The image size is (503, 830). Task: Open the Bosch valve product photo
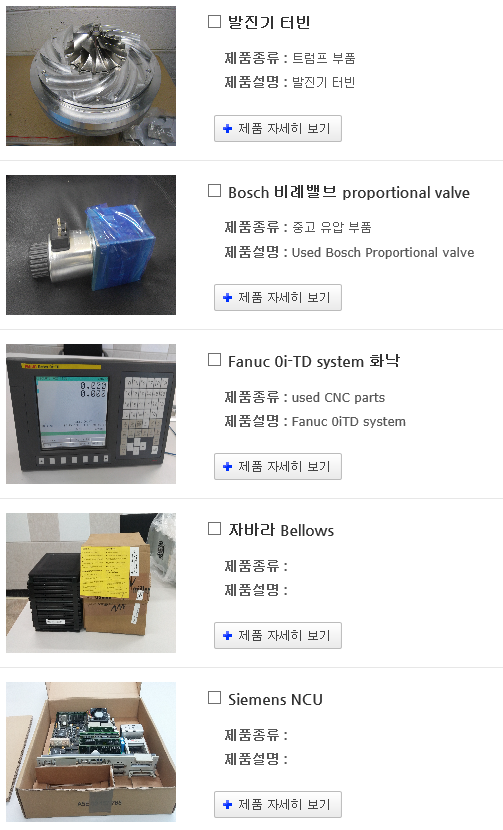point(91,245)
